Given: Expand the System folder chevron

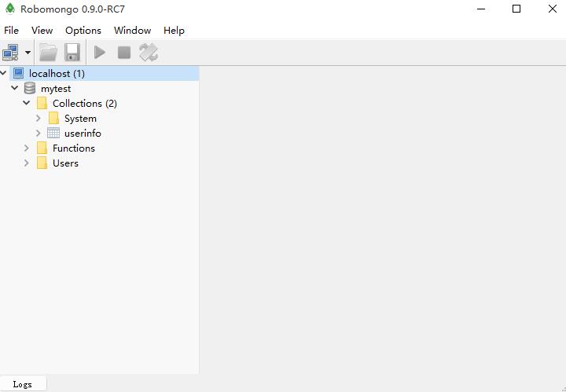Looking at the screenshot, I should coord(39,119).
